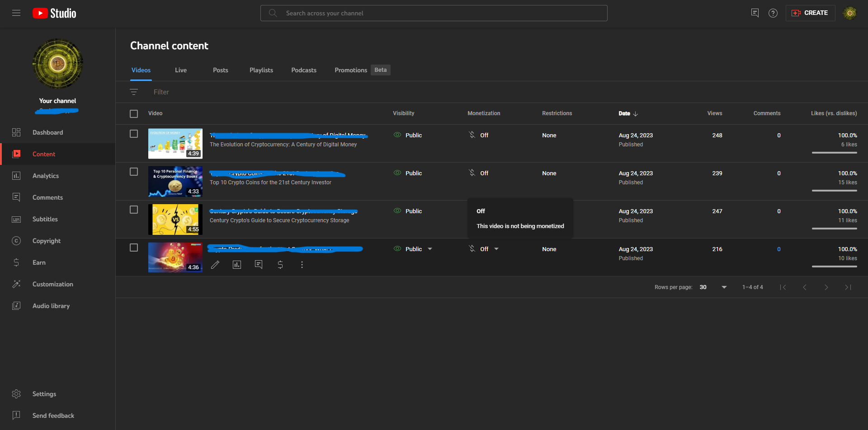Switch to the Podcasts tab
Screen dimensions: 868x430
click(x=304, y=70)
